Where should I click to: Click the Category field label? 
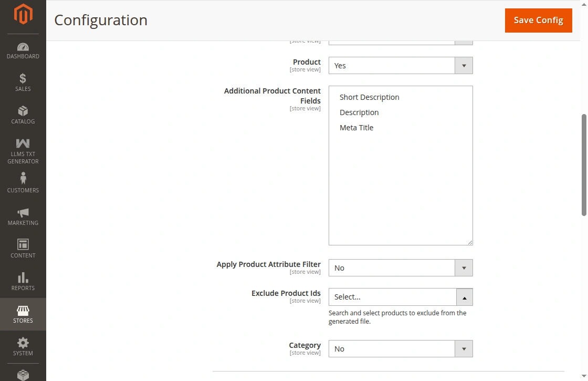(x=305, y=345)
